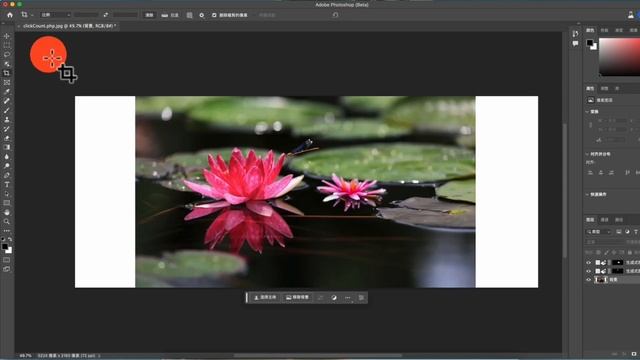Image resolution: width=640 pixels, height=360 pixels.
Task: Open the layer filter type dropdown
Action: [x=599, y=232]
